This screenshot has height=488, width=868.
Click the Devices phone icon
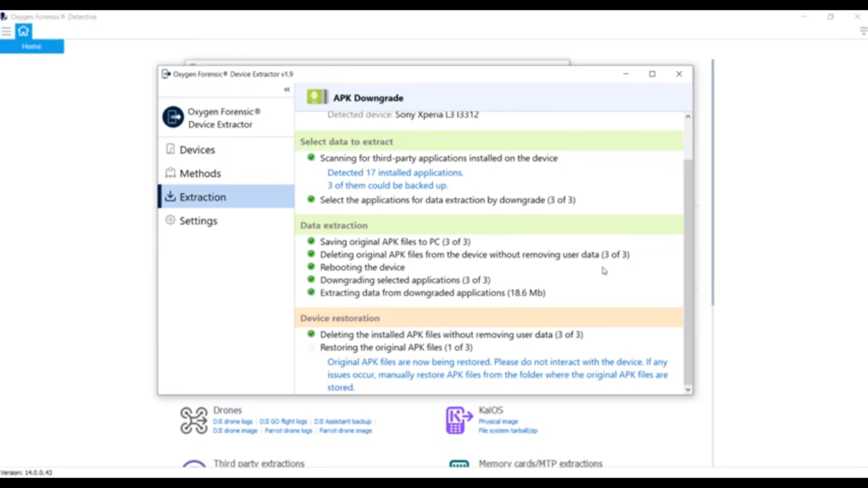pyautogui.click(x=170, y=149)
